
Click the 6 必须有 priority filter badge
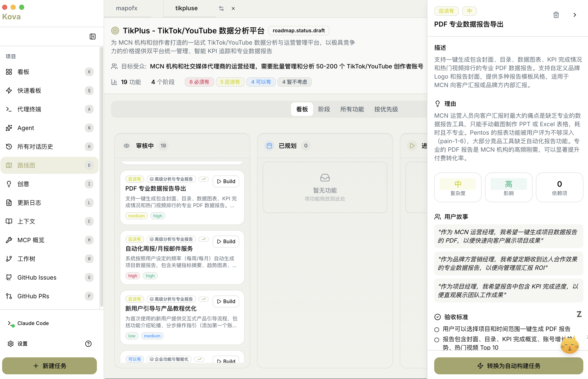pos(199,82)
